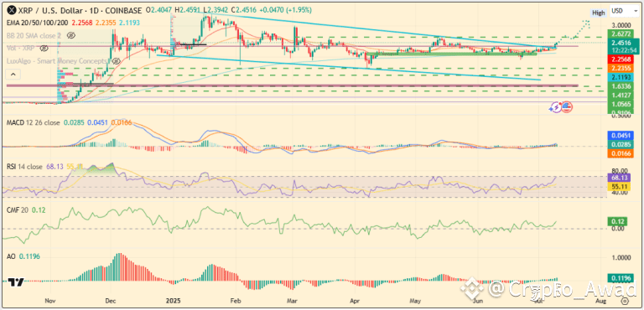Image resolution: width=644 pixels, height=310 pixels.
Task: Unhide the LuxAlgo Smart Money Concepts indicator
Action: point(117,61)
